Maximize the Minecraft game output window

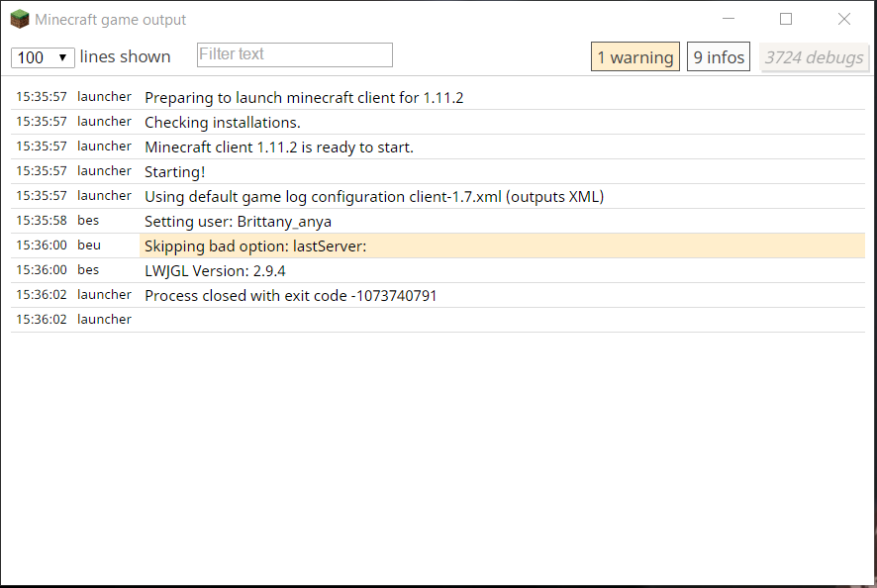pyautogui.click(x=786, y=19)
